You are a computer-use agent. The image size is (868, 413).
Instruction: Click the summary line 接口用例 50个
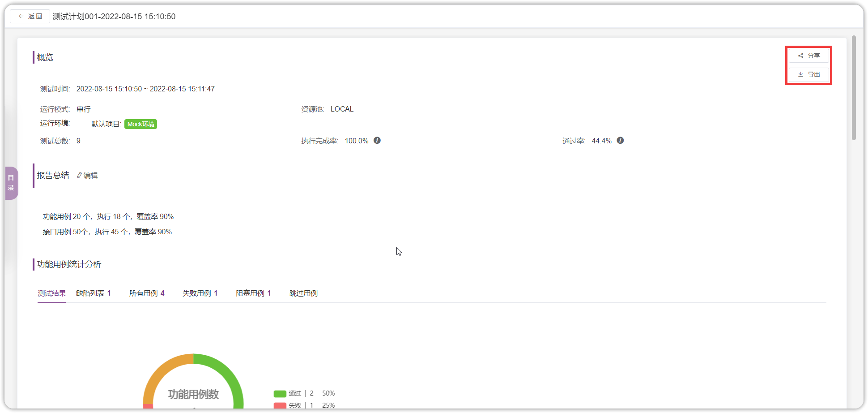point(107,232)
